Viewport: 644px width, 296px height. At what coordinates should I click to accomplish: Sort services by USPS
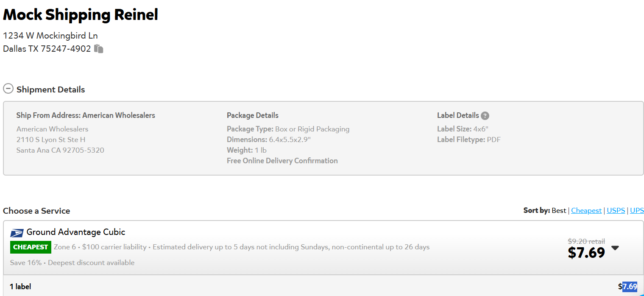pyautogui.click(x=616, y=210)
